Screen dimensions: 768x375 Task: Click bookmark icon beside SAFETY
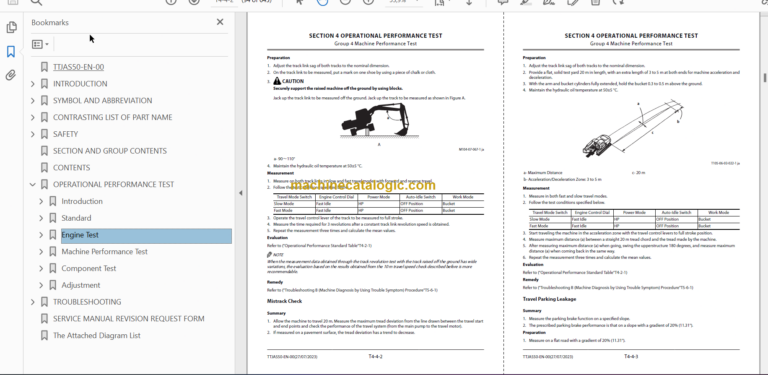coord(44,134)
